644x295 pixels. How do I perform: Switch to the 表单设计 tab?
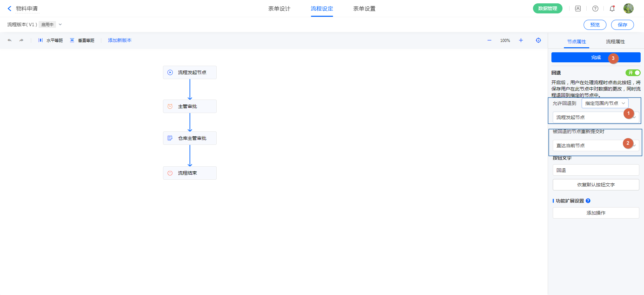(279, 9)
